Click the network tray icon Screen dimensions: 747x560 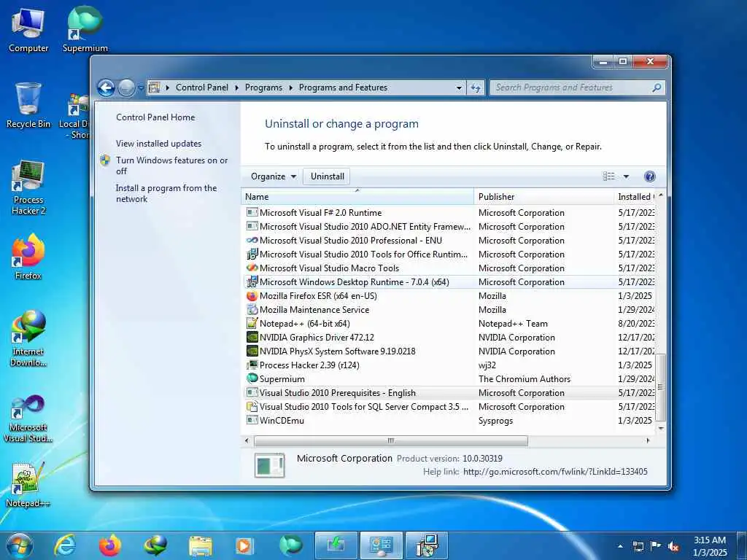[638, 547]
